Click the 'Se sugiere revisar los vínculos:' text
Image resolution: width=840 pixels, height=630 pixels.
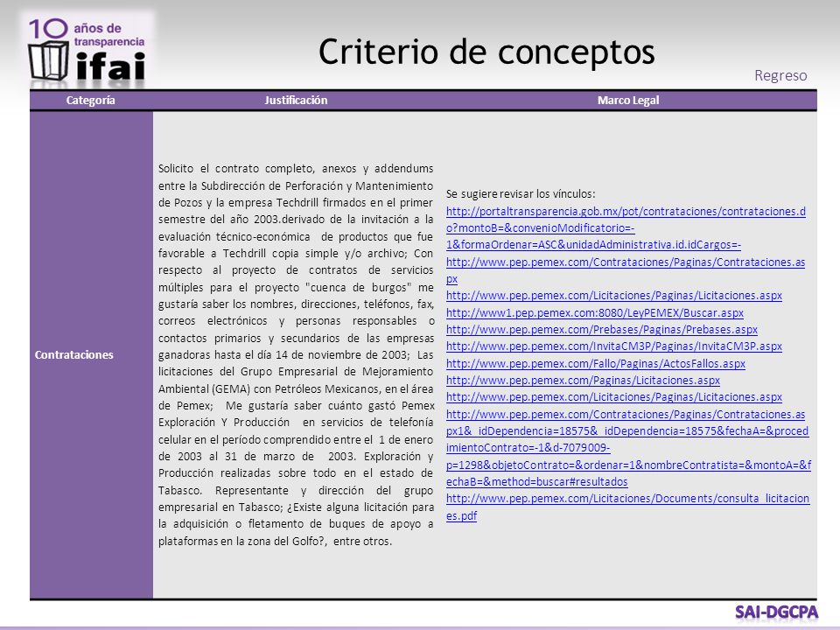(x=520, y=194)
